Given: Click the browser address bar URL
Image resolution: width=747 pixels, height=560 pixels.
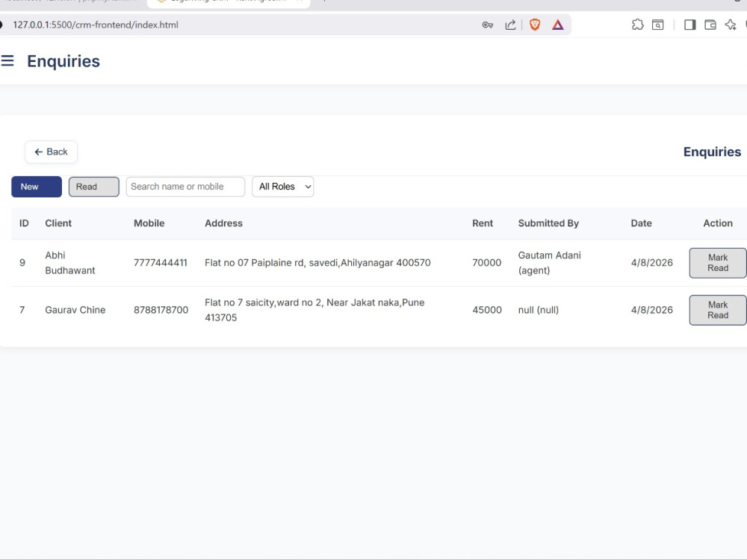Looking at the screenshot, I should click(96, 25).
